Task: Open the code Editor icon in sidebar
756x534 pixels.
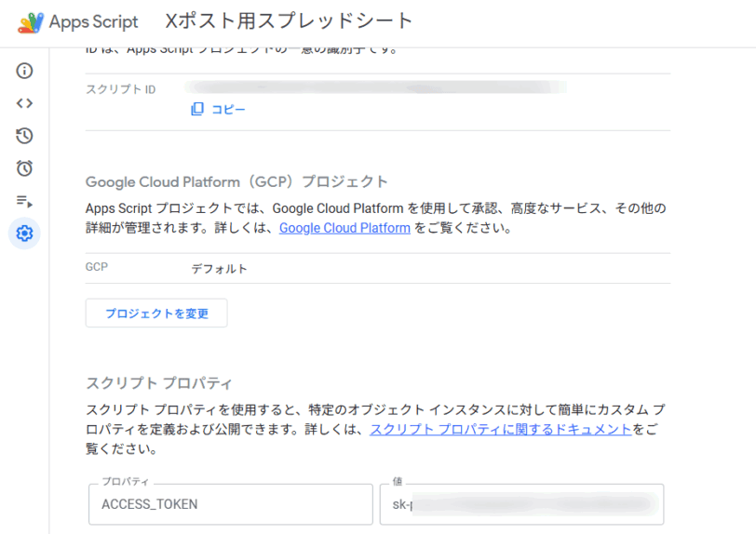Action: 24,103
